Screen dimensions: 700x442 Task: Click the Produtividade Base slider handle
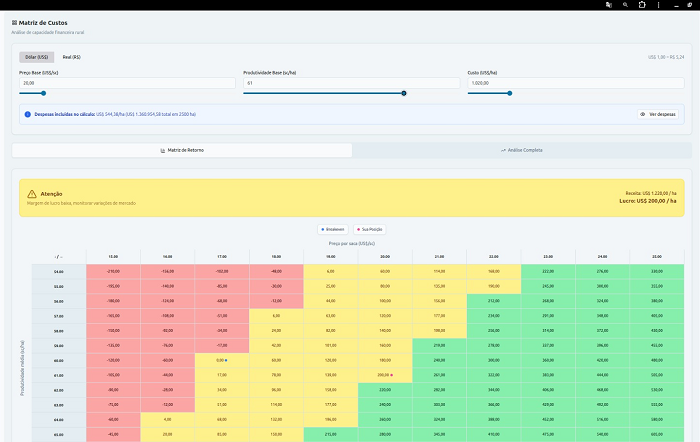[x=404, y=93]
